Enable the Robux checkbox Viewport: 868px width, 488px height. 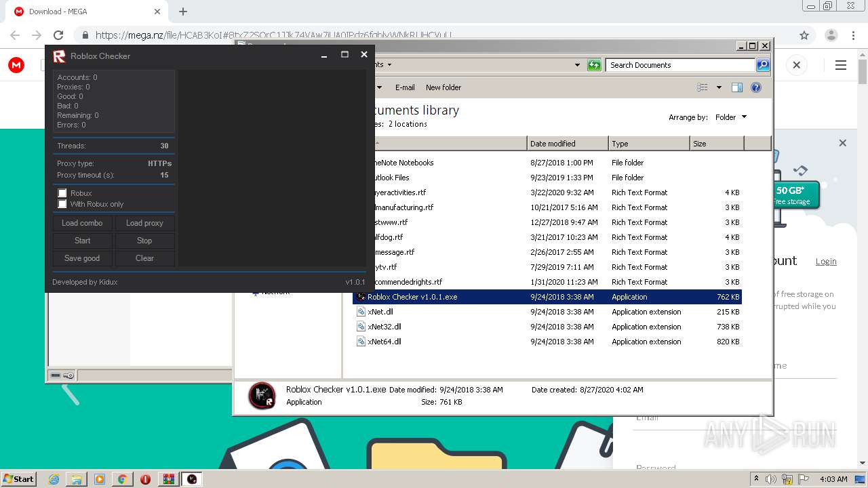pyautogui.click(x=62, y=193)
